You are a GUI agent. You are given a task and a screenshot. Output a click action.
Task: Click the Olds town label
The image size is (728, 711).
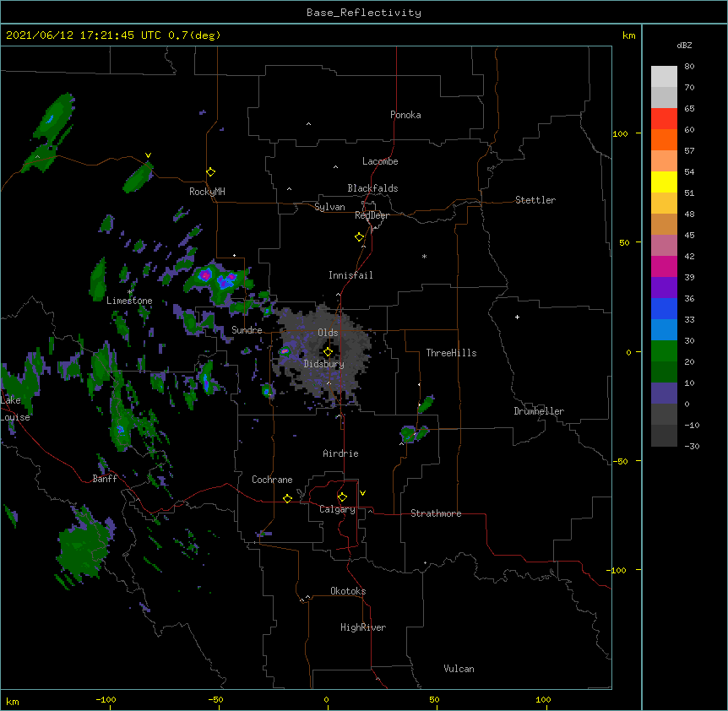point(328,333)
